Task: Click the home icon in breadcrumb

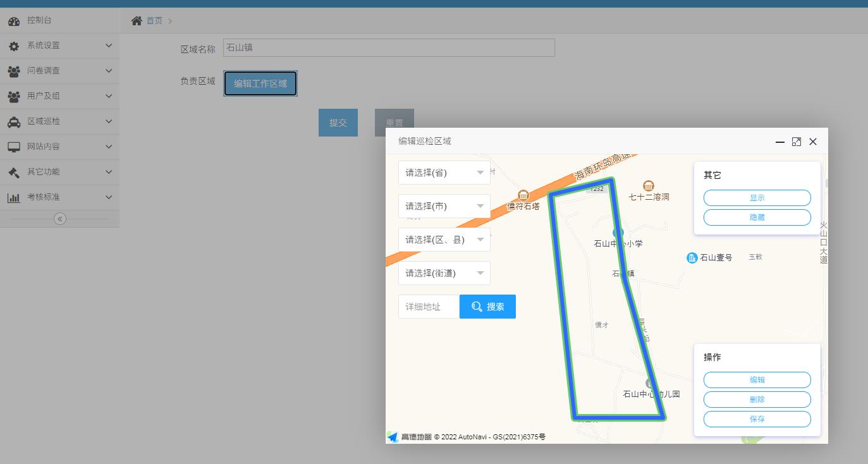Action: pos(137,21)
